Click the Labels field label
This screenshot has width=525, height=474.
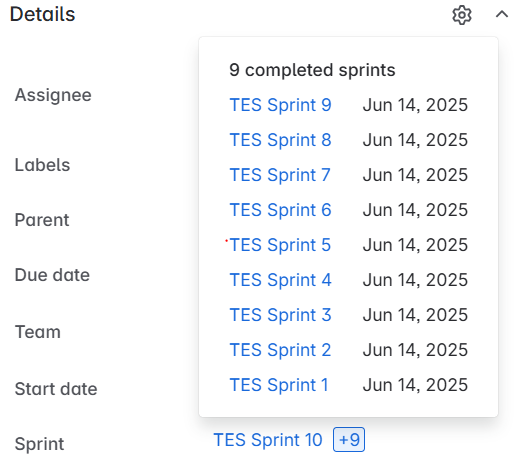point(42,165)
